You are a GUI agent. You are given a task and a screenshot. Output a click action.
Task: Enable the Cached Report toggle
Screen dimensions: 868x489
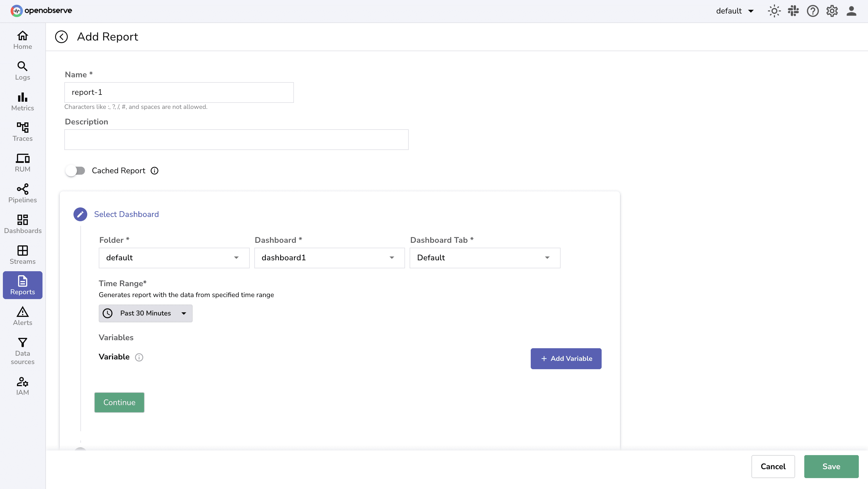point(75,171)
